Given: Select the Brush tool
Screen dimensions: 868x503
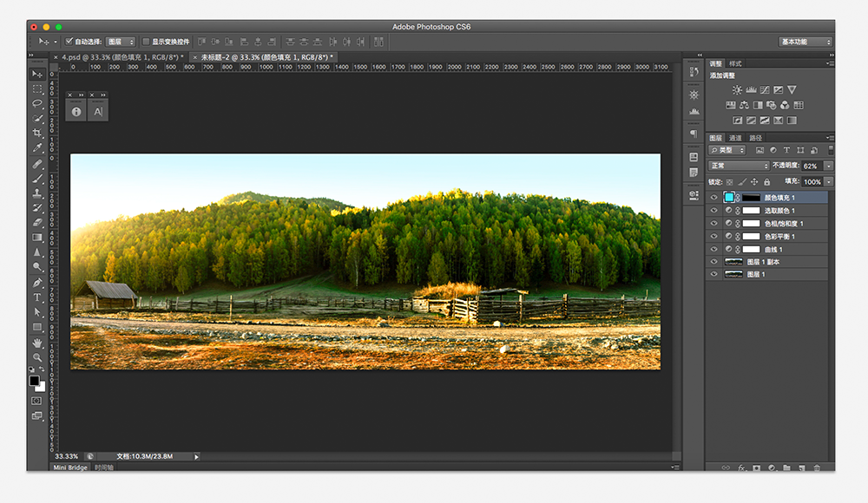Looking at the screenshot, I should (x=37, y=179).
